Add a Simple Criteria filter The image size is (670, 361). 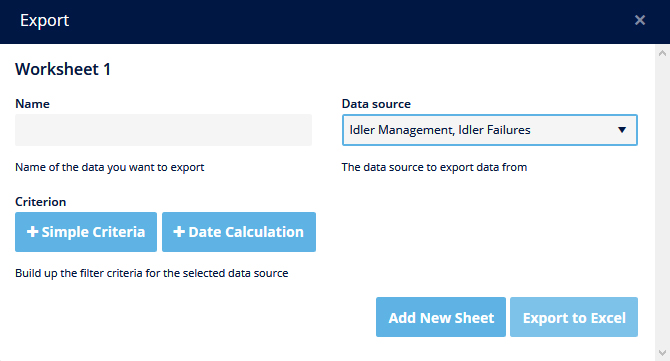[x=86, y=232]
